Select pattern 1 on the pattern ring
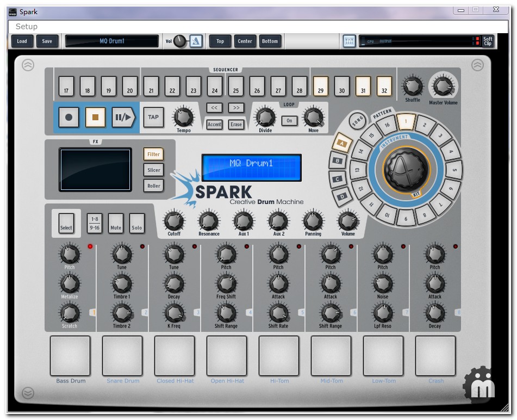 click(x=406, y=121)
